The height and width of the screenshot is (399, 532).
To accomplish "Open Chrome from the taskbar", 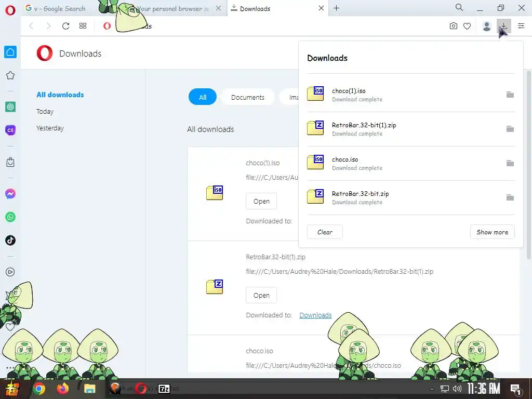I will click(x=38, y=389).
